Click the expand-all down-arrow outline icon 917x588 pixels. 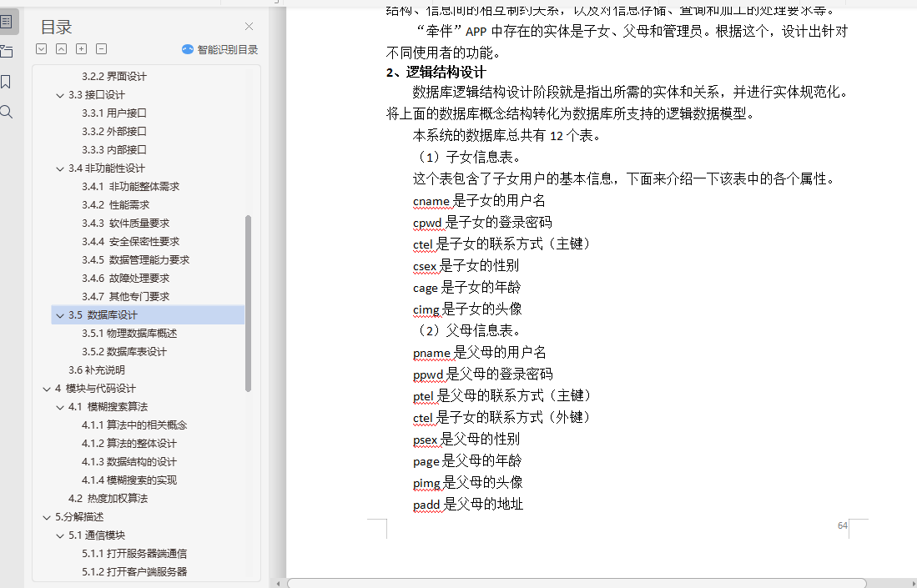click(41, 49)
